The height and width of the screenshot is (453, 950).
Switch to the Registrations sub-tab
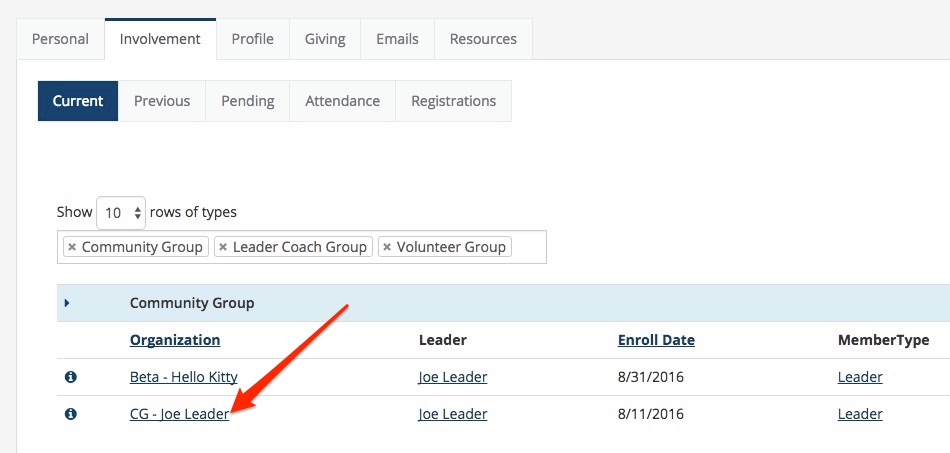(453, 101)
